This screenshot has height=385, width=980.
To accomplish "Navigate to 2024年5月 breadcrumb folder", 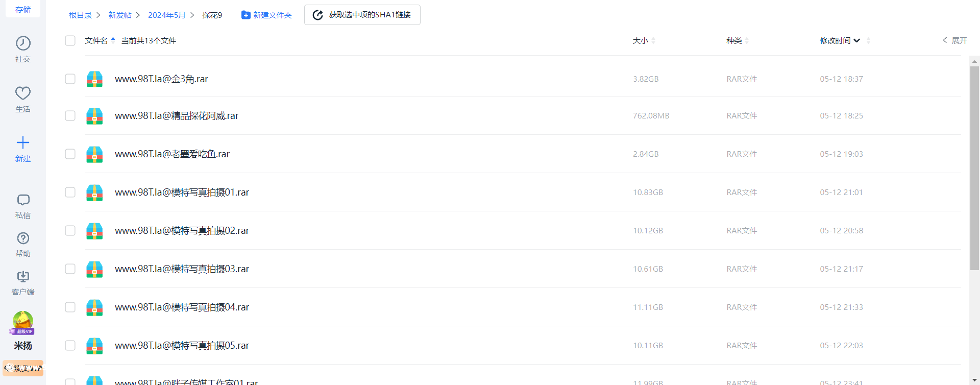I will click(166, 15).
